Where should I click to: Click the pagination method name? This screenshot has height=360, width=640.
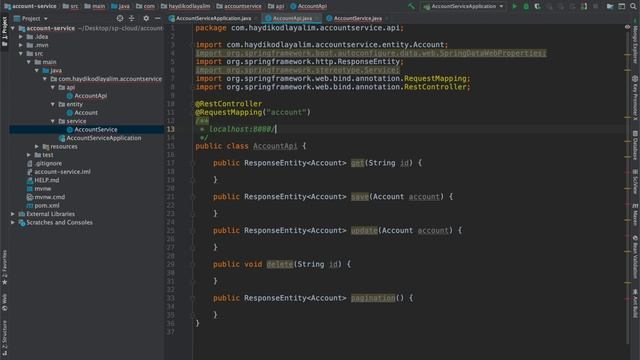click(x=373, y=298)
